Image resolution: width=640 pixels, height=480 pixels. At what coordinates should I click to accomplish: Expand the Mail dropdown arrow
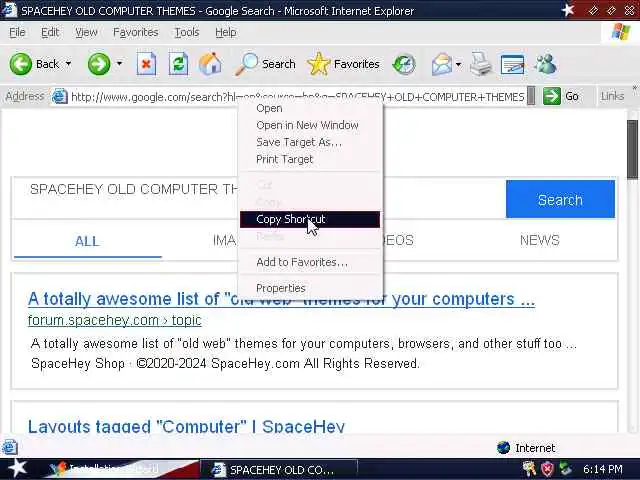(x=458, y=64)
